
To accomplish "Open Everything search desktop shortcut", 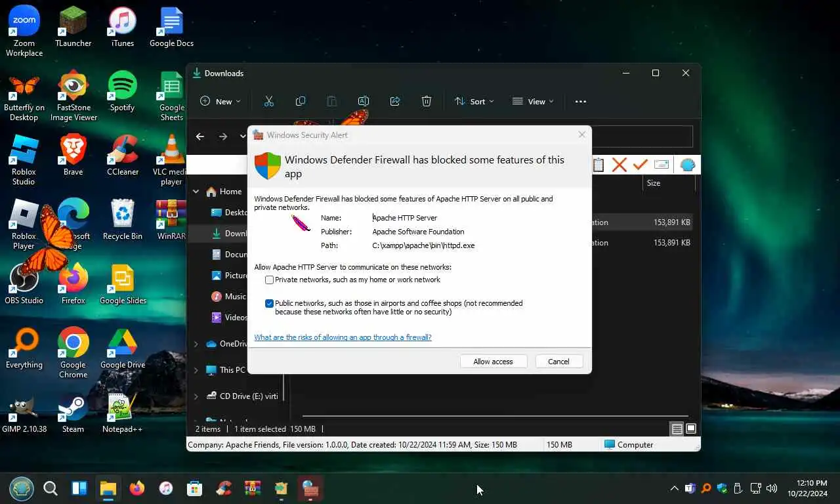I will click(x=24, y=348).
